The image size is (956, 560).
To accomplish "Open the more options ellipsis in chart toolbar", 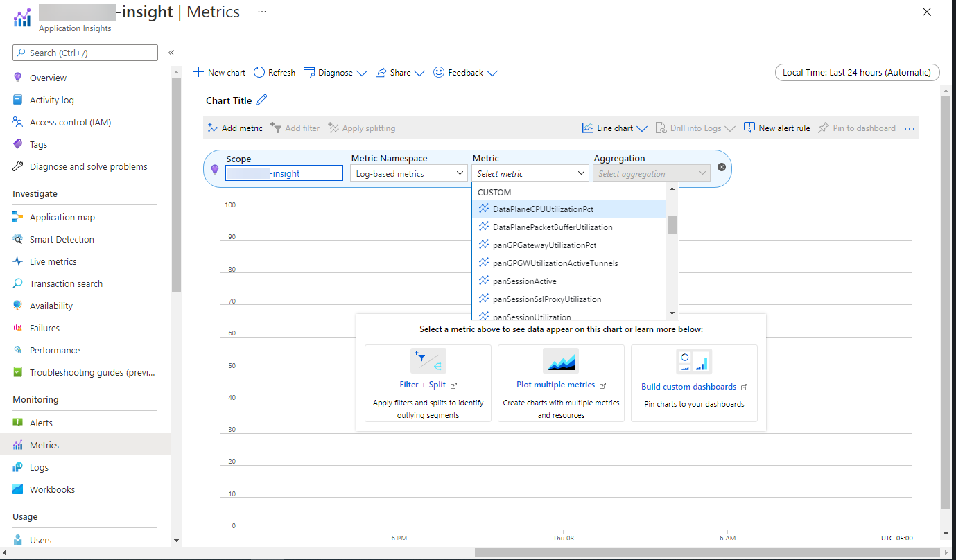I will [910, 128].
